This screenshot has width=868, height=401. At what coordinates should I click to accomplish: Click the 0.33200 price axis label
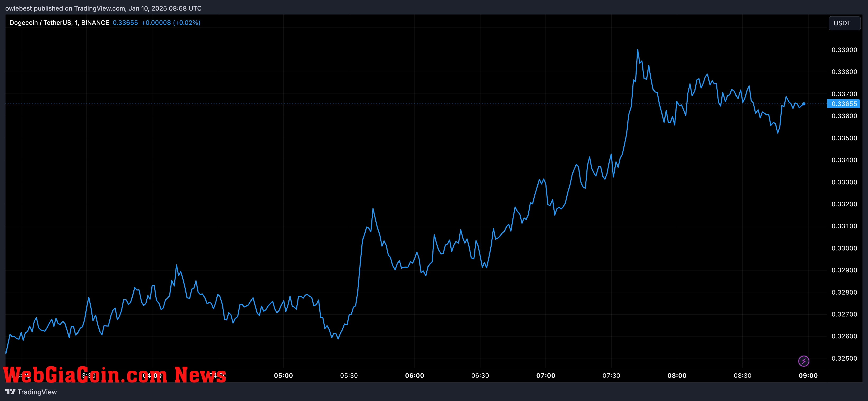[844, 204]
